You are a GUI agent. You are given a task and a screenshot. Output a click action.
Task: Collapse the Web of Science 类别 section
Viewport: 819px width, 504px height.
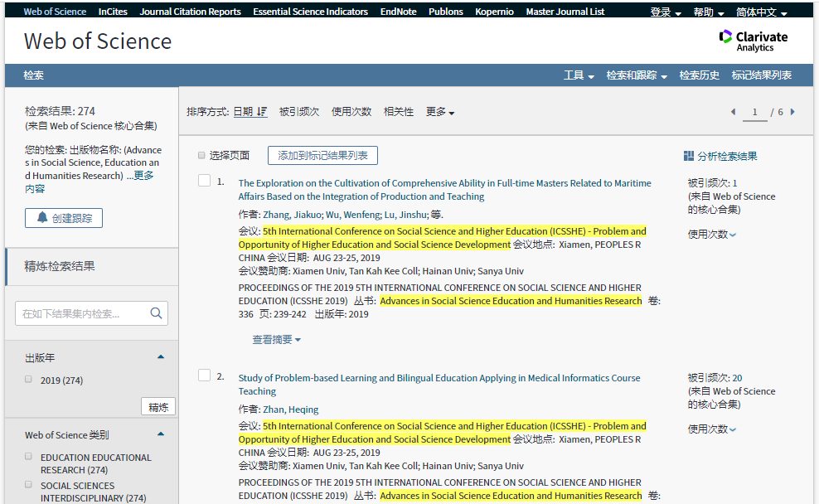click(161, 434)
